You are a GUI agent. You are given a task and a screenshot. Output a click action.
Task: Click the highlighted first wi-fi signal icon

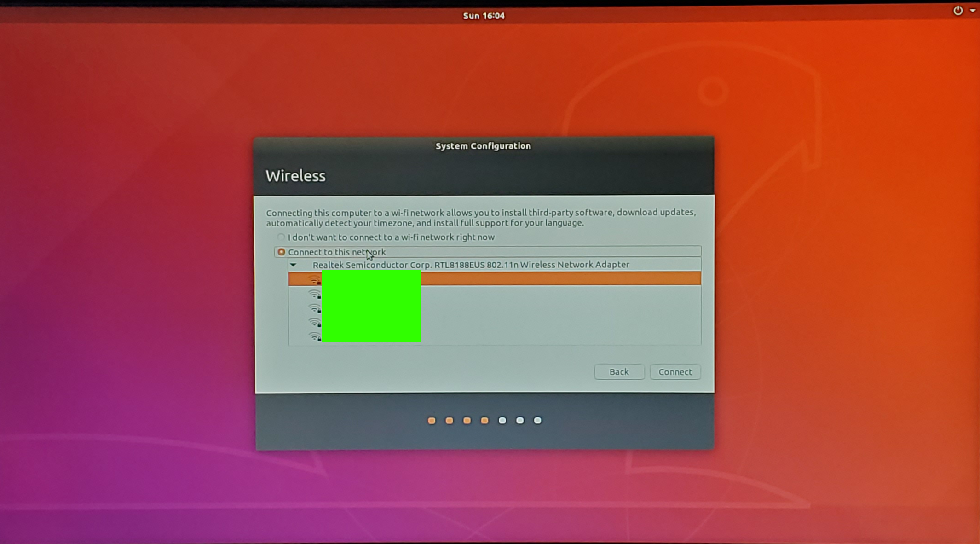pos(315,279)
